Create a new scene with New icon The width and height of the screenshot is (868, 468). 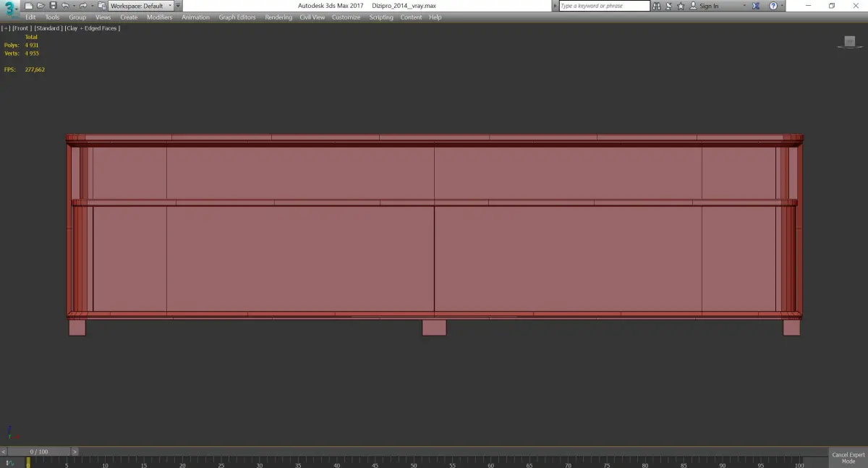pyautogui.click(x=29, y=6)
